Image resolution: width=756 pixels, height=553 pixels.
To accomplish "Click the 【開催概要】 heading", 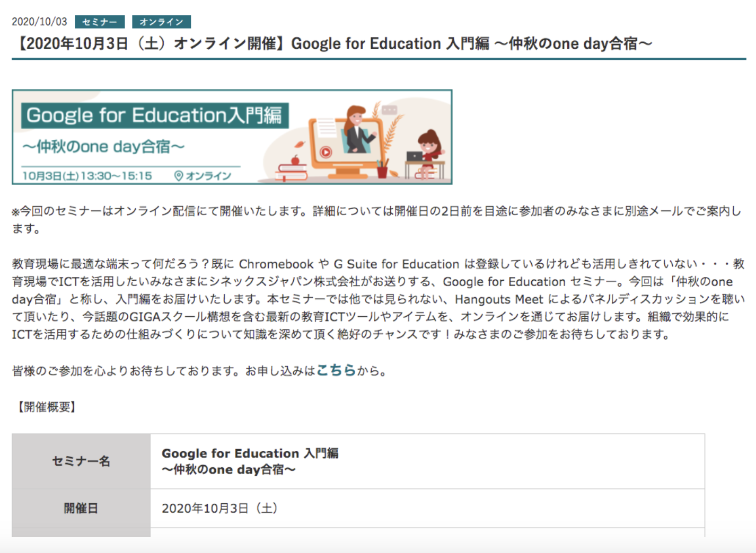I will [47, 407].
